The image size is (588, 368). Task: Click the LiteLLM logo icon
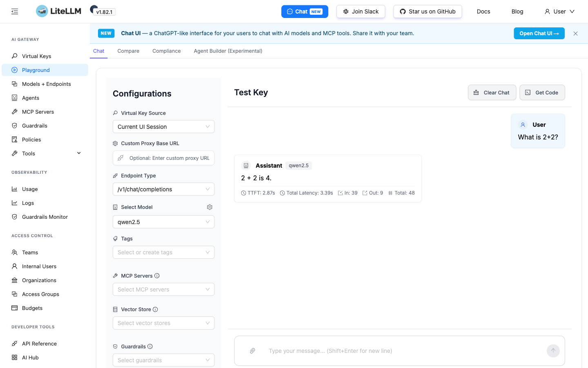[x=42, y=11]
